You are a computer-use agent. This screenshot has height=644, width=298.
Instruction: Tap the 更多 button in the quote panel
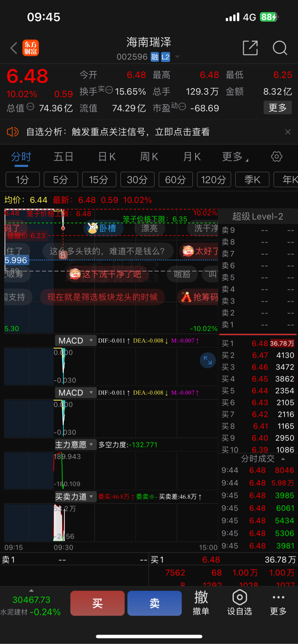pyautogui.click(x=278, y=108)
